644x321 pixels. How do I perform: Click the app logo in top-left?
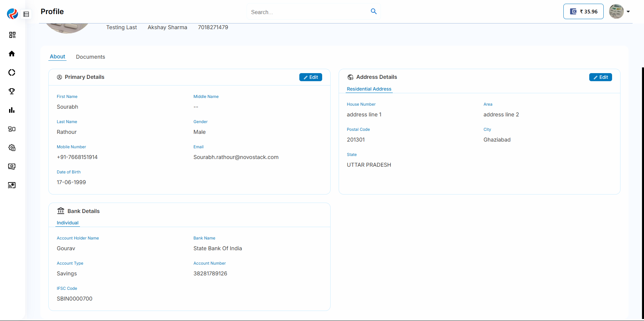tap(12, 14)
